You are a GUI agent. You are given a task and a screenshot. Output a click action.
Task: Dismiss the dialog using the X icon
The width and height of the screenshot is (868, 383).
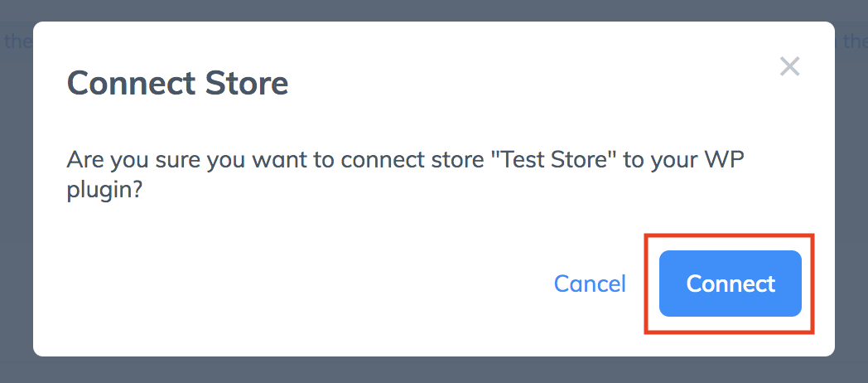(789, 66)
